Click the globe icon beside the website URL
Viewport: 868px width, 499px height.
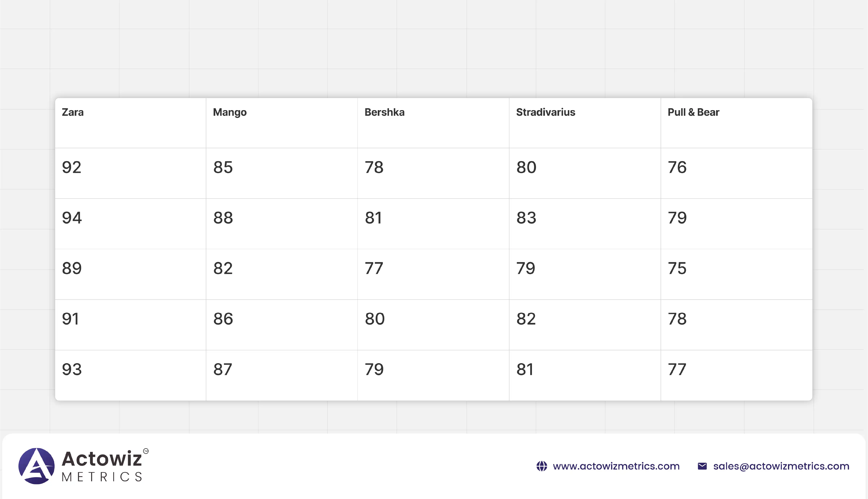(541, 466)
